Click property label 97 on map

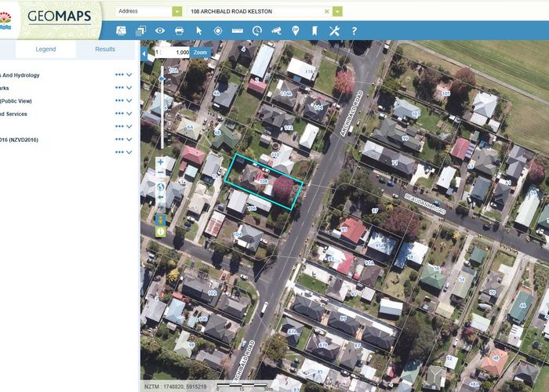click(375, 211)
